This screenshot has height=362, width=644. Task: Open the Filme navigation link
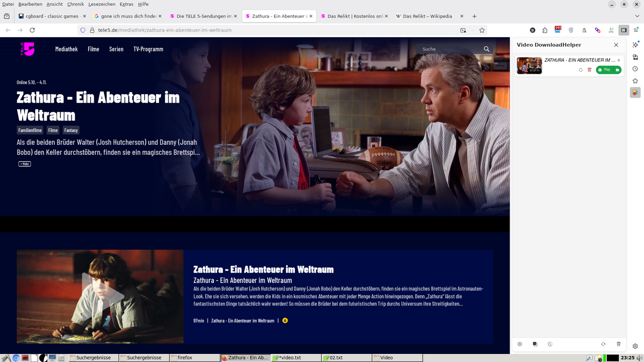(x=94, y=49)
